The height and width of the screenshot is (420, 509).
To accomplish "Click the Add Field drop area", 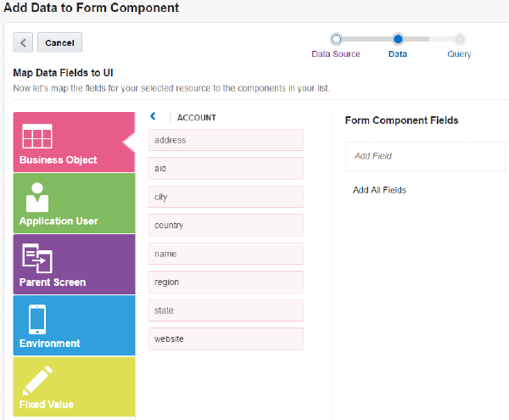I will pos(424,156).
